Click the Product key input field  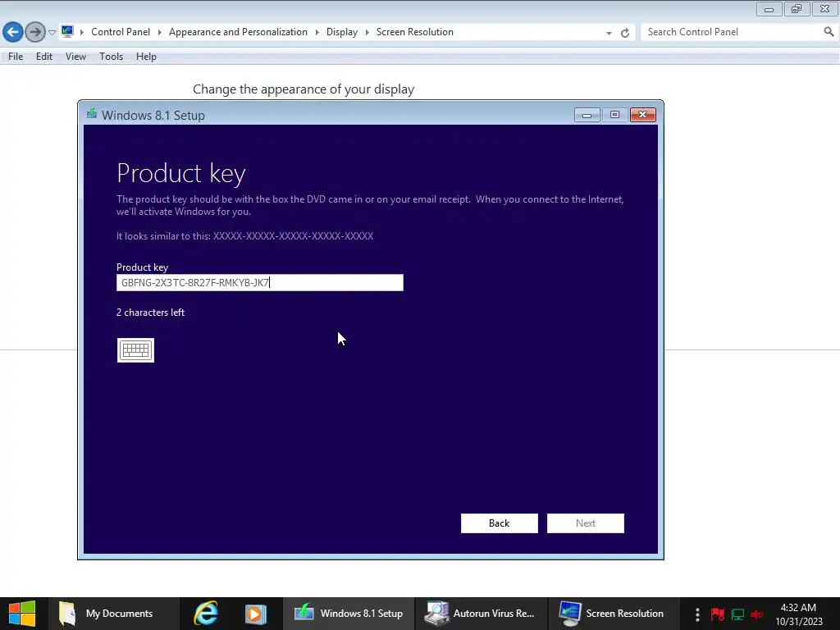(x=260, y=283)
